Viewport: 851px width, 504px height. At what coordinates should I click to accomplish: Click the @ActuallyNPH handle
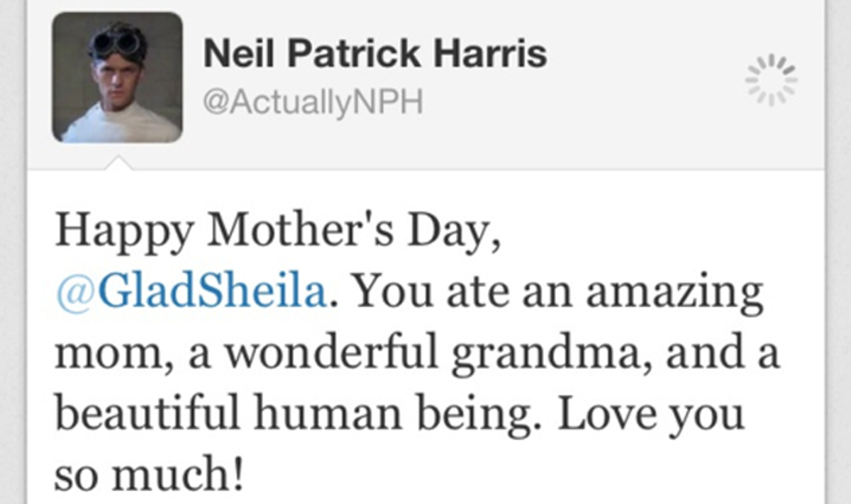tap(313, 103)
